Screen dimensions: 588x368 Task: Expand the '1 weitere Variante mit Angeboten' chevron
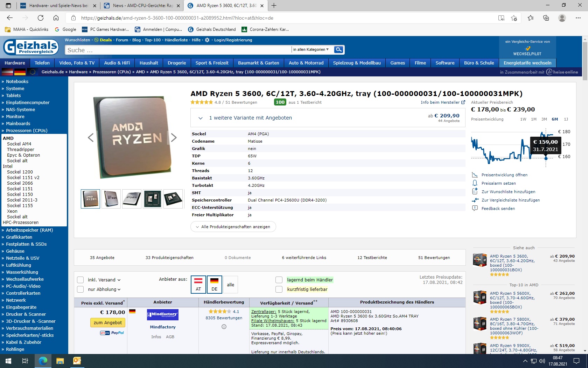pos(201,118)
